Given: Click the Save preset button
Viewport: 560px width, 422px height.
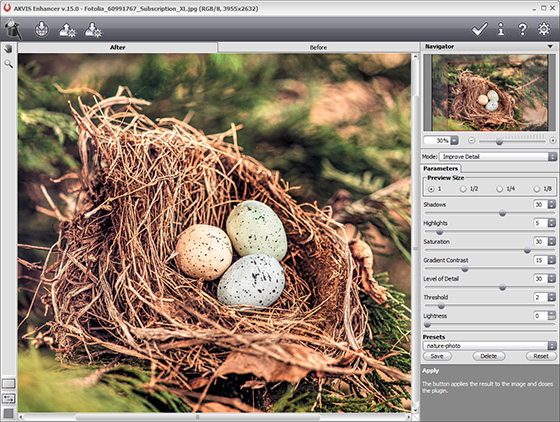Looking at the screenshot, I should click(x=437, y=356).
